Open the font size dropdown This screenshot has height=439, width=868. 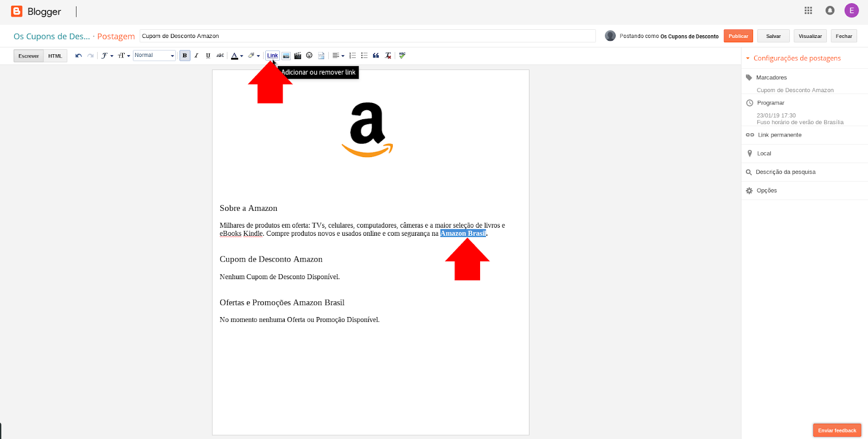click(124, 56)
